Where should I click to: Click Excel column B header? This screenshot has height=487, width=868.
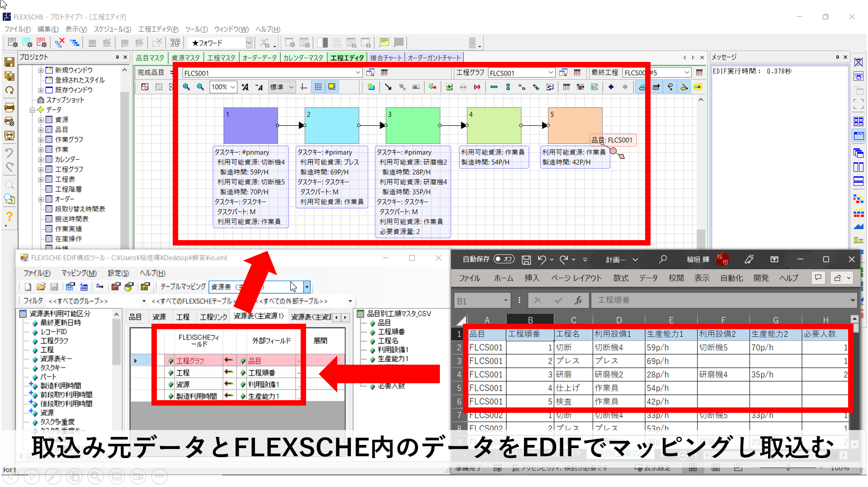pyautogui.click(x=530, y=320)
